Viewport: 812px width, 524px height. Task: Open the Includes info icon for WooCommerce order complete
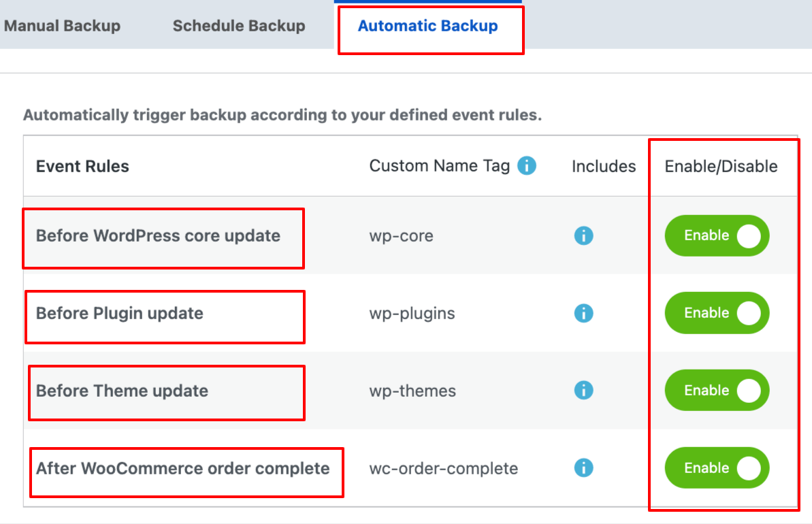coord(583,468)
